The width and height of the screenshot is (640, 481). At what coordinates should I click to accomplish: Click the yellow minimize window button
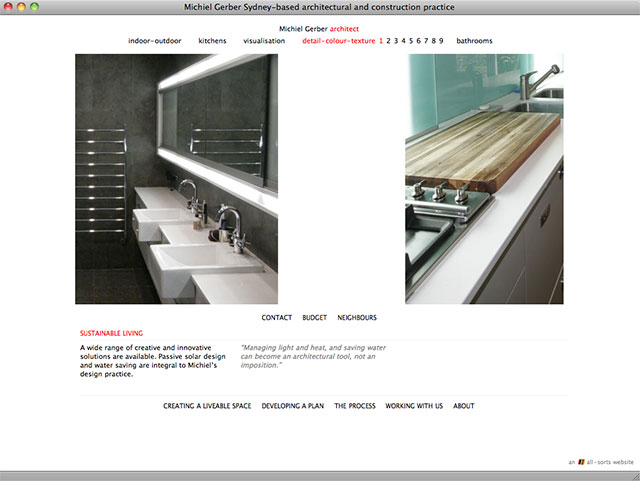[x=22, y=7]
